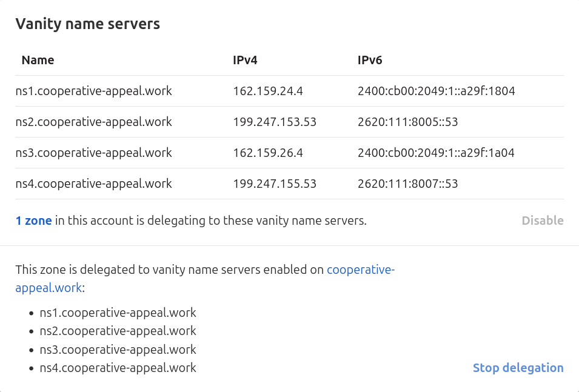The height and width of the screenshot is (392, 579).
Task: Select ns1.cooperative-appeal.work in the bullet list
Action: click(118, 313)
